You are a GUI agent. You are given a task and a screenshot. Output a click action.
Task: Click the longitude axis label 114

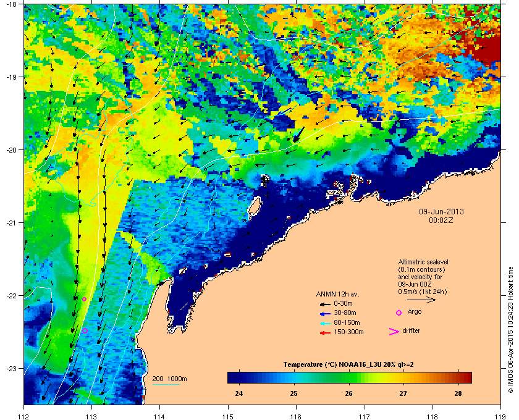click(159, 416)
